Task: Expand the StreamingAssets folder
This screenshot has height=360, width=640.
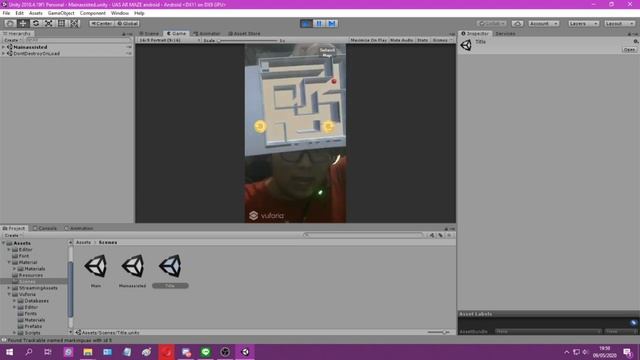Action: click(x=9, y=288)
